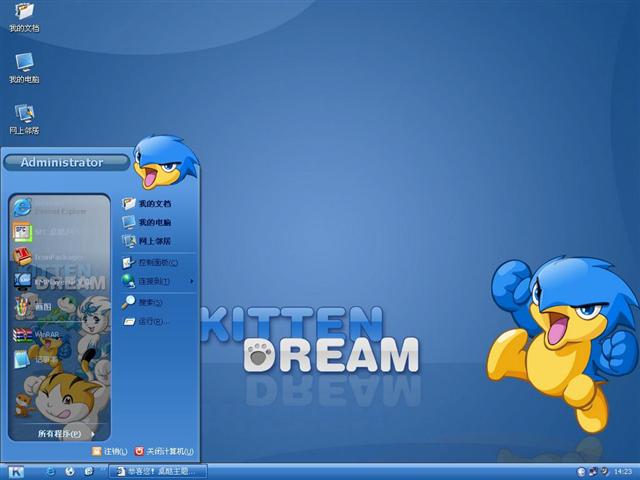The image size is (640, 480).
Task: Launch Internet Explorer from quick launch bar
Action: [x=51, y=471]
